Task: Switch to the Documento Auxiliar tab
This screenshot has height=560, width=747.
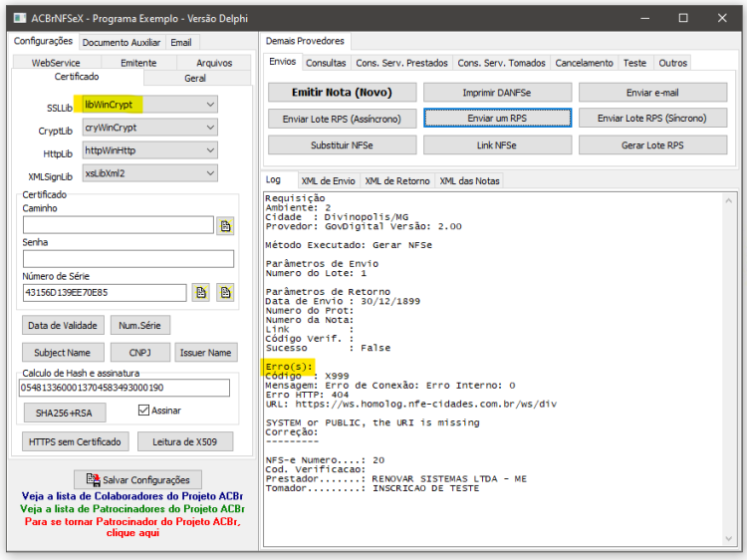Action: pyautogui.click(x=121, y=43)
